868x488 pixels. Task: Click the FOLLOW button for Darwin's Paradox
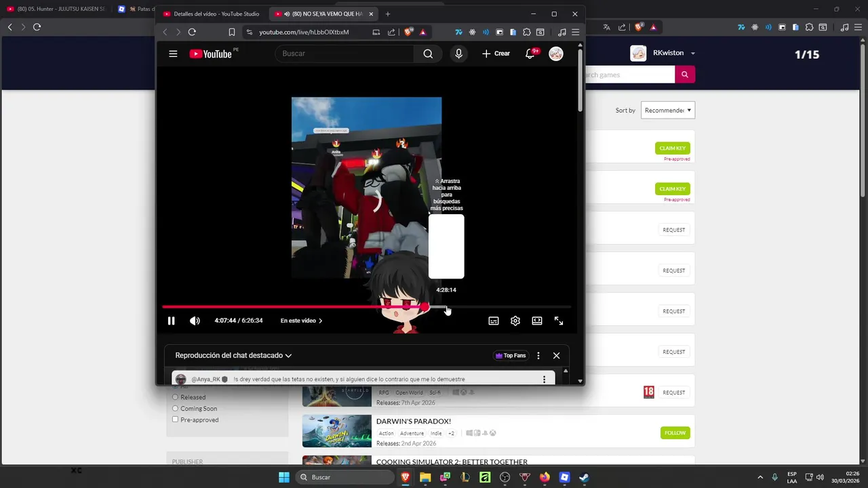click(x=675, y=432)
